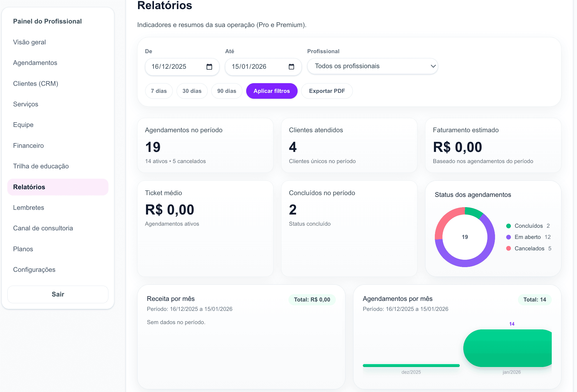This screenshot has height=392, width=577.
Task: Select the 30 dias quick filter
Action: [192, 91]
